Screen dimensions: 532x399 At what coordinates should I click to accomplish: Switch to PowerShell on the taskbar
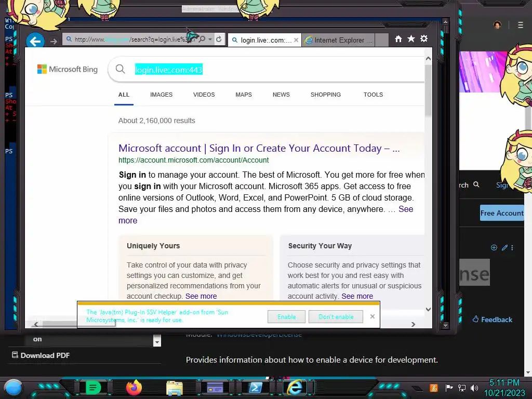pos(256,388)
